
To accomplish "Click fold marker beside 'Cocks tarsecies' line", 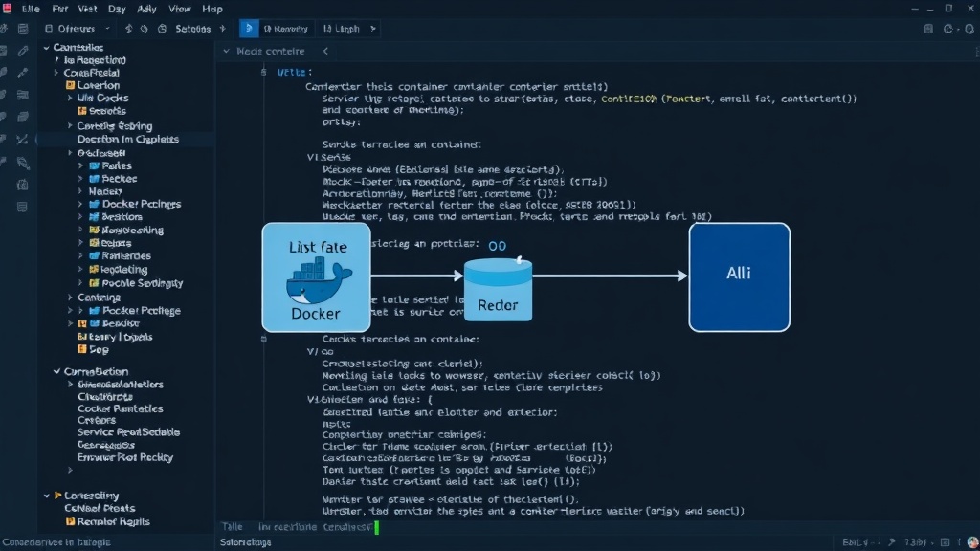I will tap(264, 339).
